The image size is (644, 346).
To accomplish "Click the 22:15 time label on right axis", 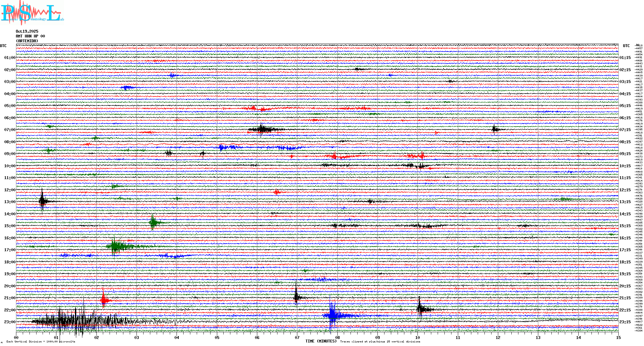I will (x=625, y=310).
